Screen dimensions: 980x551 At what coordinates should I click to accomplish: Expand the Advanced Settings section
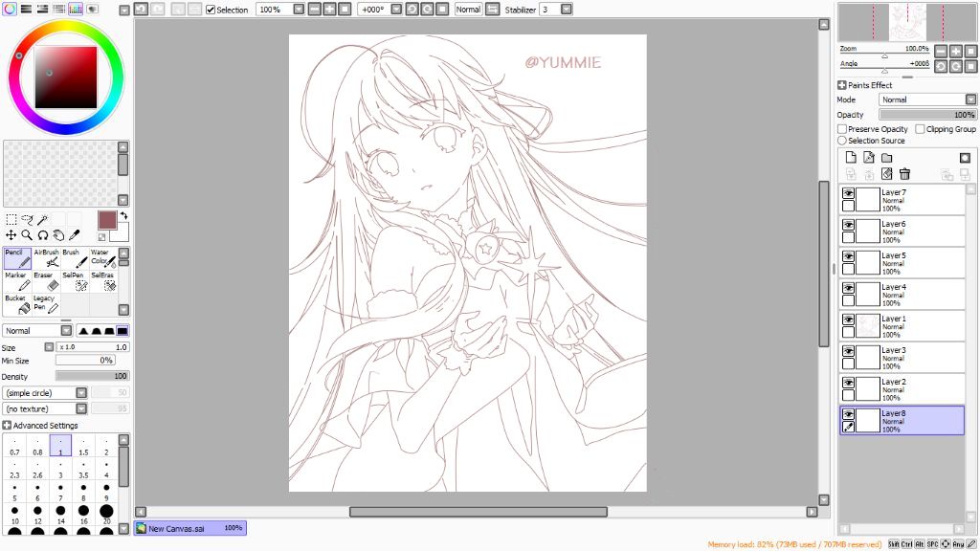pyautogui.click(x=8, y=426)
